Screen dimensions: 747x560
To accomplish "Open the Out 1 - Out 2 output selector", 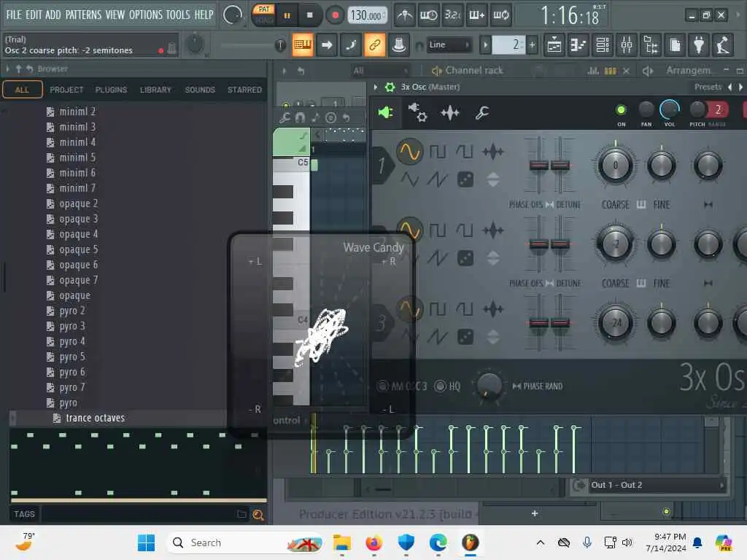I will pos(657,485).
